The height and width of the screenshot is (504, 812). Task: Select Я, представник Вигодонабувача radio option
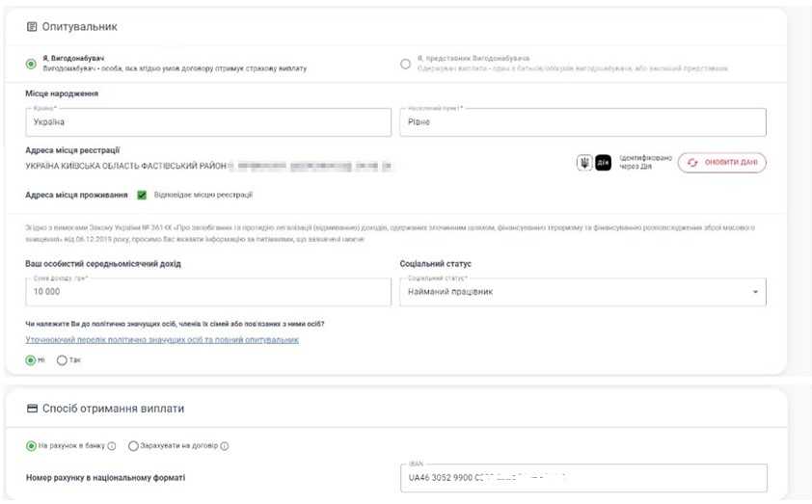click(x=405, y=64)
